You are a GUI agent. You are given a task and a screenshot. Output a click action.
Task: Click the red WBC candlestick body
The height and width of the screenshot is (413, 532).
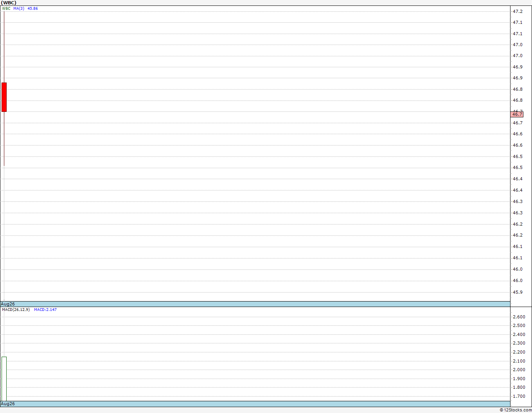[4, 97]
